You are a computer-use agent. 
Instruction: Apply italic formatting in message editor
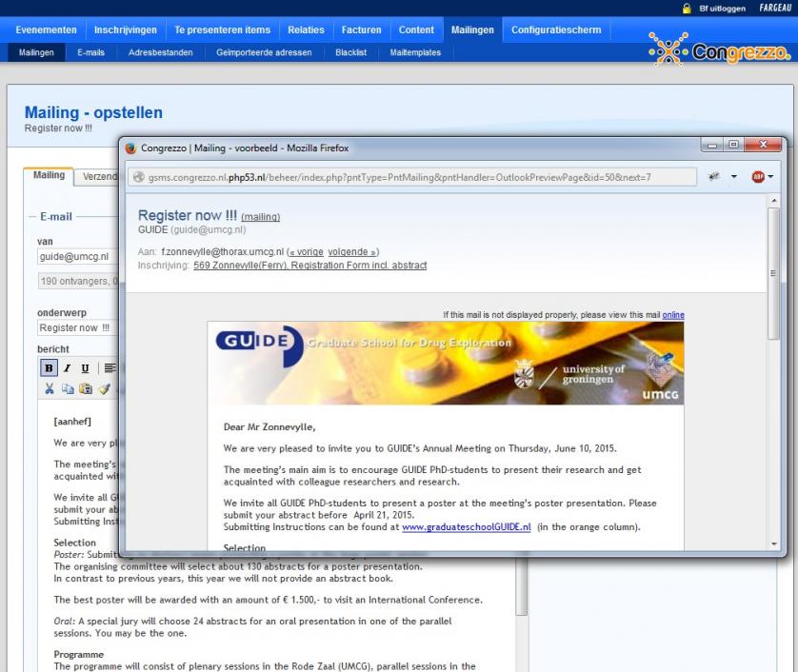(x=67, y=367)
